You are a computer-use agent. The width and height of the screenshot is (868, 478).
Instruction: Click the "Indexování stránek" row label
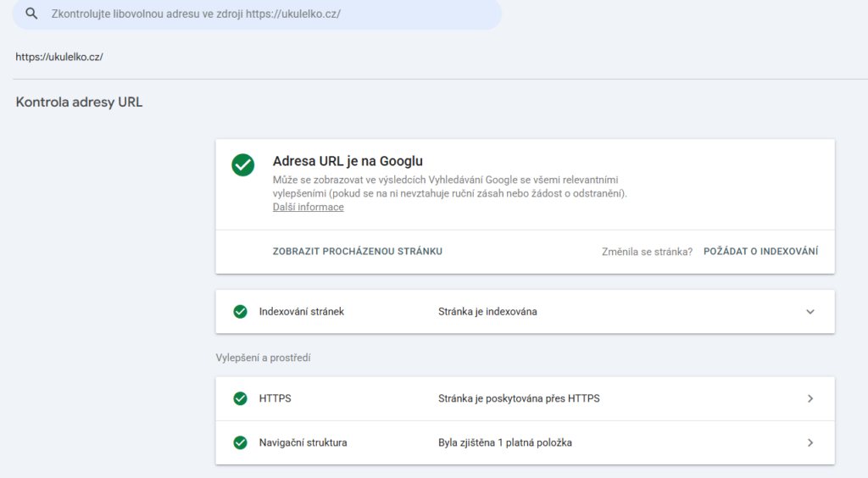302,312
